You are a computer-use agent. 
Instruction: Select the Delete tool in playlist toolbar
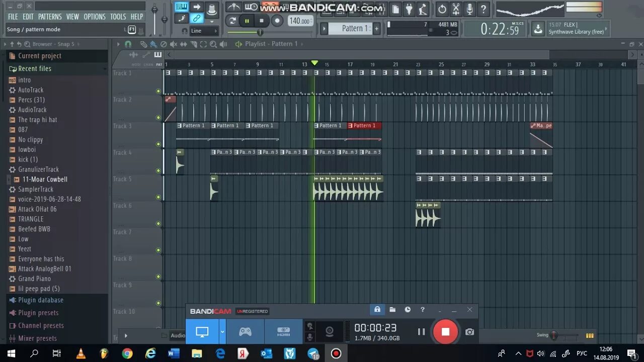click(164, 44)
